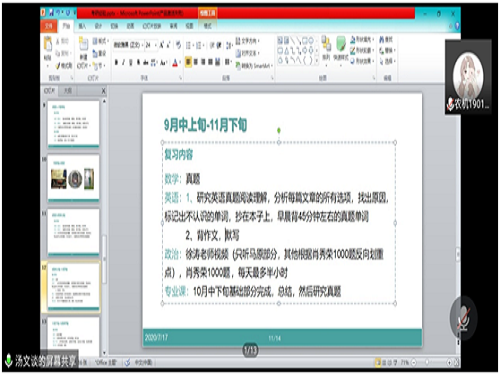This screenshot has height=375, width=500.
Task: Expand the shapes gallery more arrow
Action: (316, 60)
